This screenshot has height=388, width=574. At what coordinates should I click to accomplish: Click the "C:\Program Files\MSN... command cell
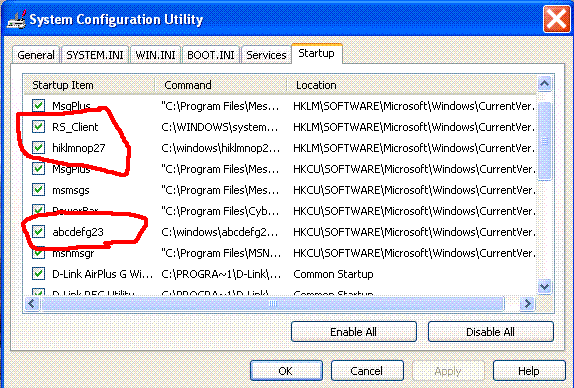(221, 253)
